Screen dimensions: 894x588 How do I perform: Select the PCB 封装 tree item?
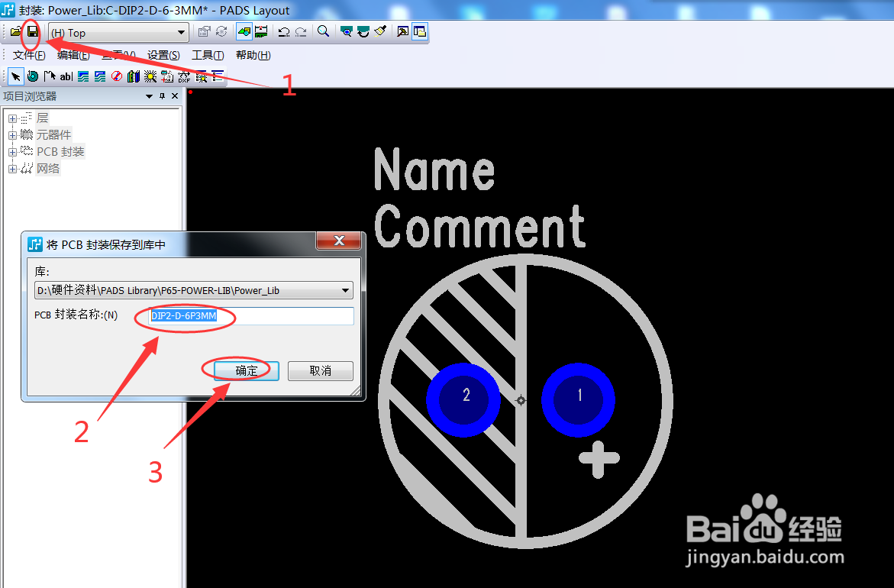(60, 152)
